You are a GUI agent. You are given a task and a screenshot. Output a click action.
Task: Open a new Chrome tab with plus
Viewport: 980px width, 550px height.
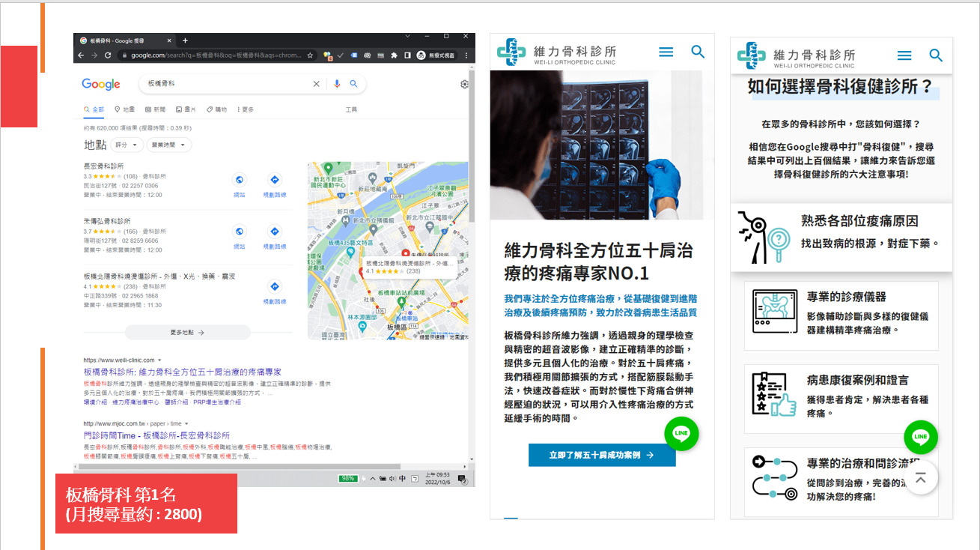185,40
